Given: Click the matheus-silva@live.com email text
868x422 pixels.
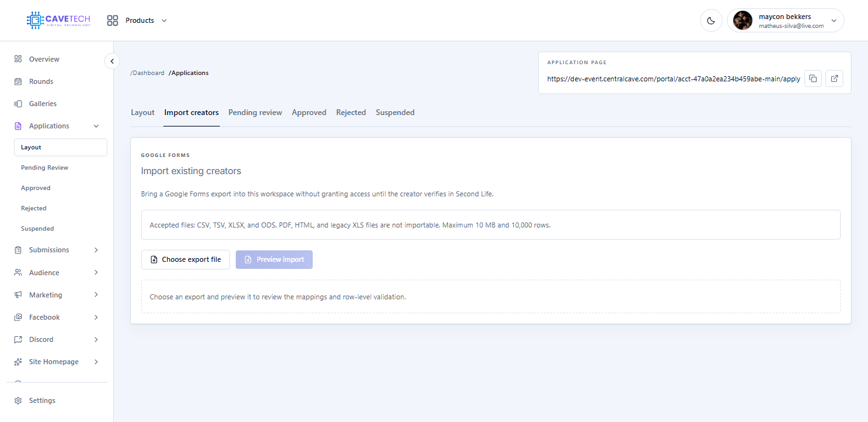Looking at the screenshot, I should [x=791, y=26].
